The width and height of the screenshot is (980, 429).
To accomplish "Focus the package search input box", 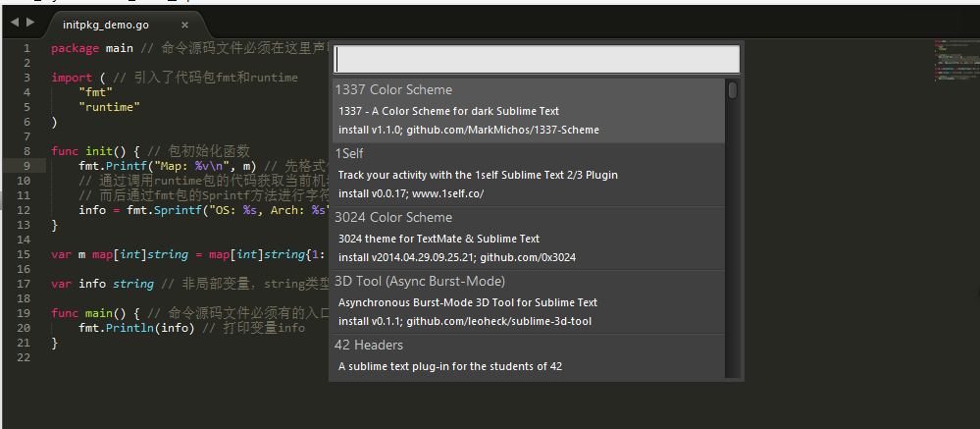I will pos(535,60).
